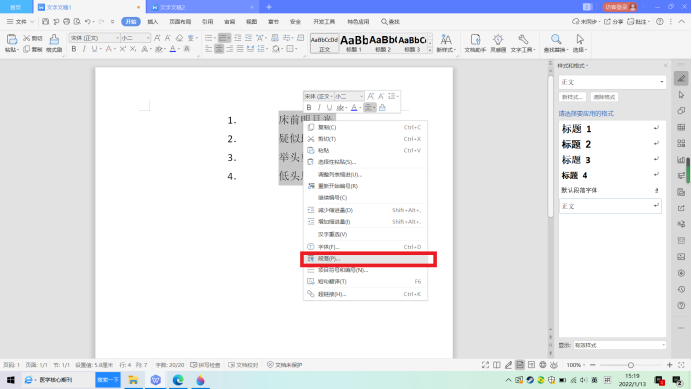Apply the Heading 1 style from the ribbon gallery
Screen dimensions: 692x389
(354, 43)
